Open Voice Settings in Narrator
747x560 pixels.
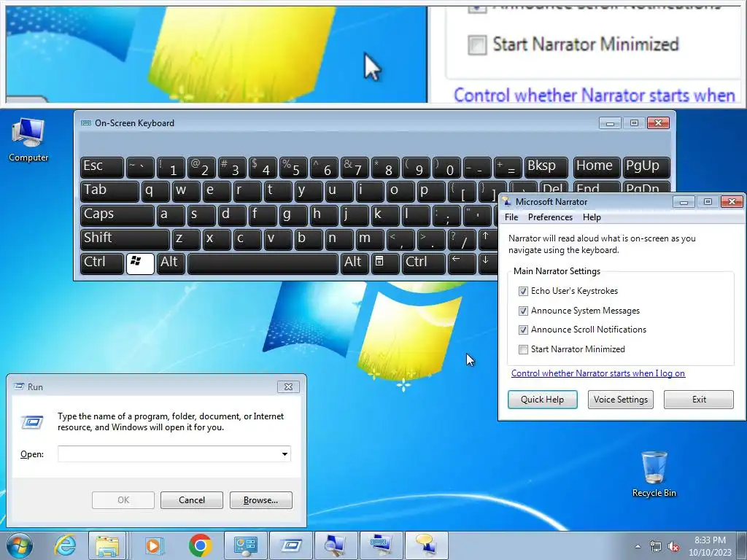coord(620,400)
